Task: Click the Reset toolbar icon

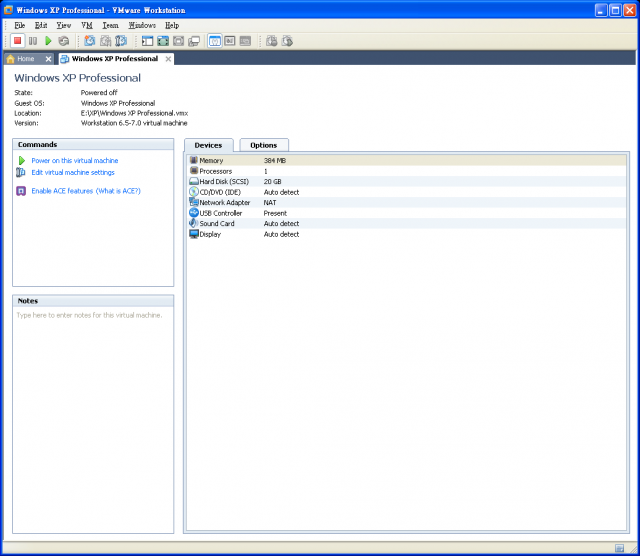Action: 64,41
